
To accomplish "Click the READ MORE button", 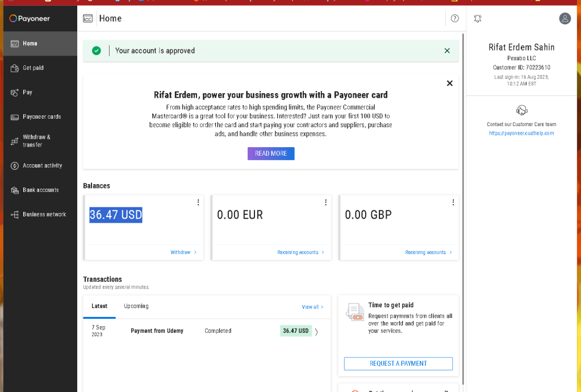I will (x=271, y=153).
